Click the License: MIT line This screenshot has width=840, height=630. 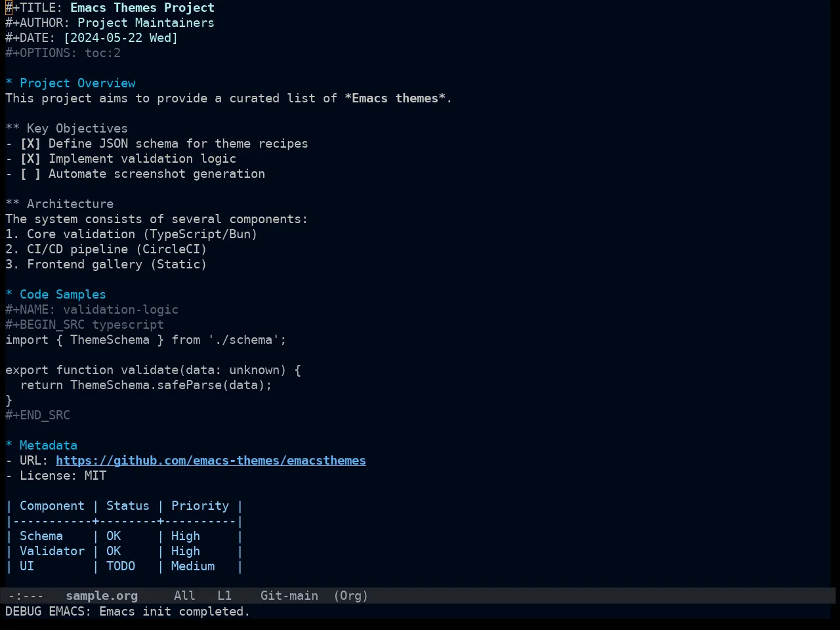(56, 476)
